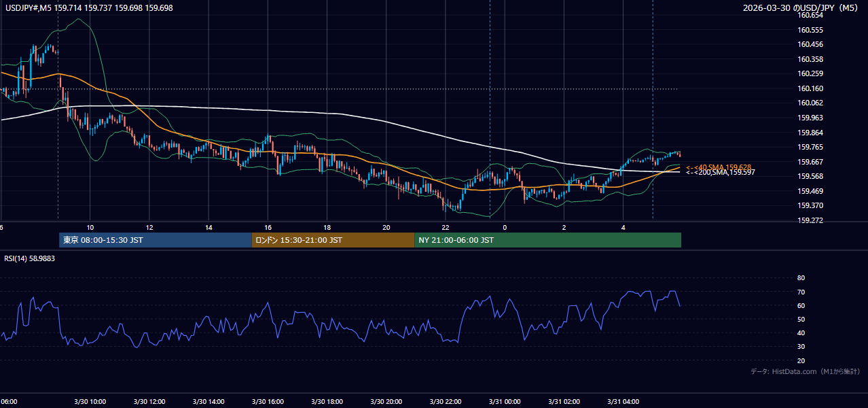This screenshot has height=408, width=868.
Task: Click the bottom time label 3/31 02:00
Action: pyautogui.click(x=564, y=401)
